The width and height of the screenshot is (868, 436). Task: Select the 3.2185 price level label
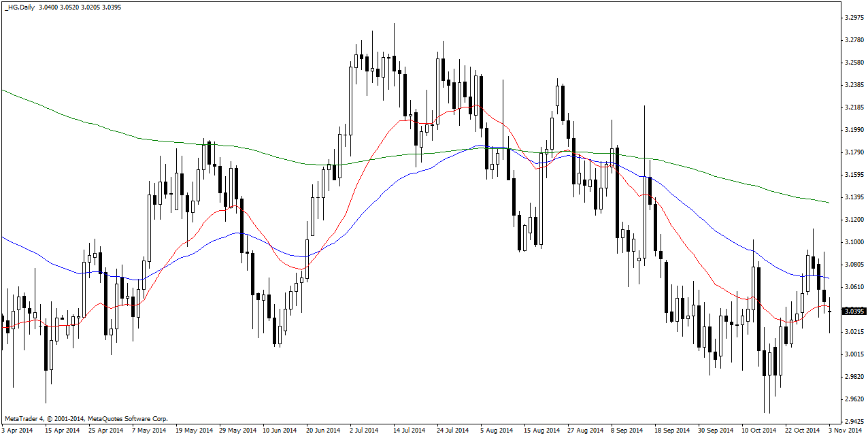[x=853, y=107]
